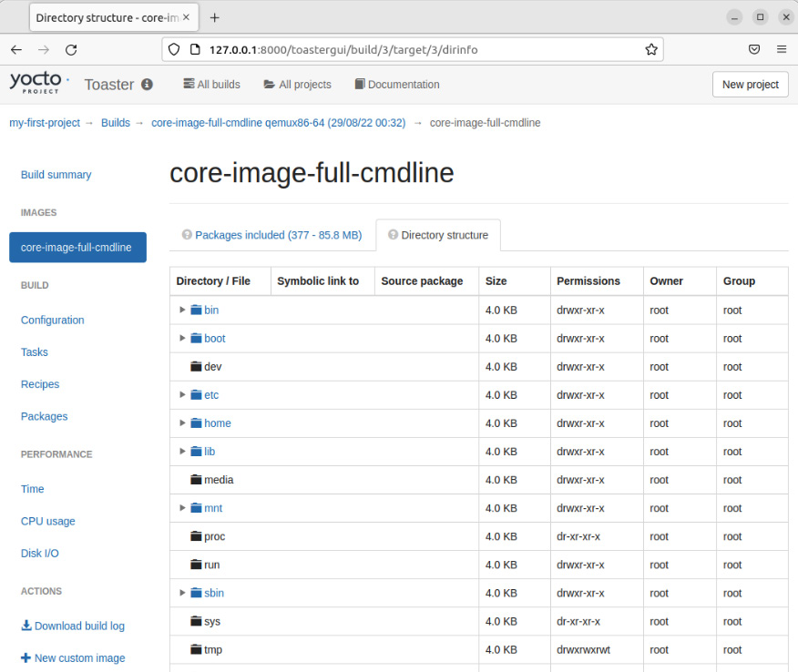This screenshot has width=798, height=672.
Task: Open the Disk I/O link
Action: point(40,553)
